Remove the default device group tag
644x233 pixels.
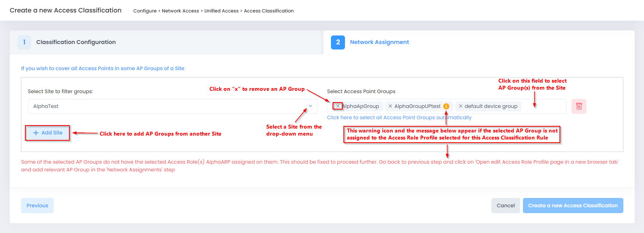click(x=461, y=106)
